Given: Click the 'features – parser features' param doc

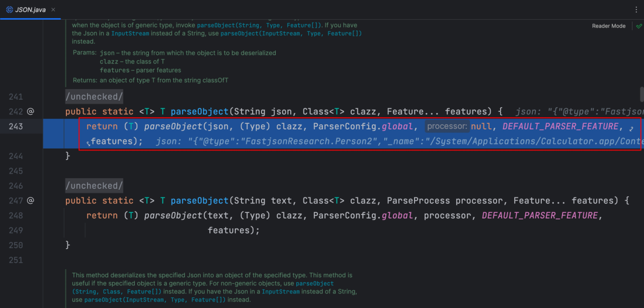Looking at the screenshot, I should (x=140, y=70).
